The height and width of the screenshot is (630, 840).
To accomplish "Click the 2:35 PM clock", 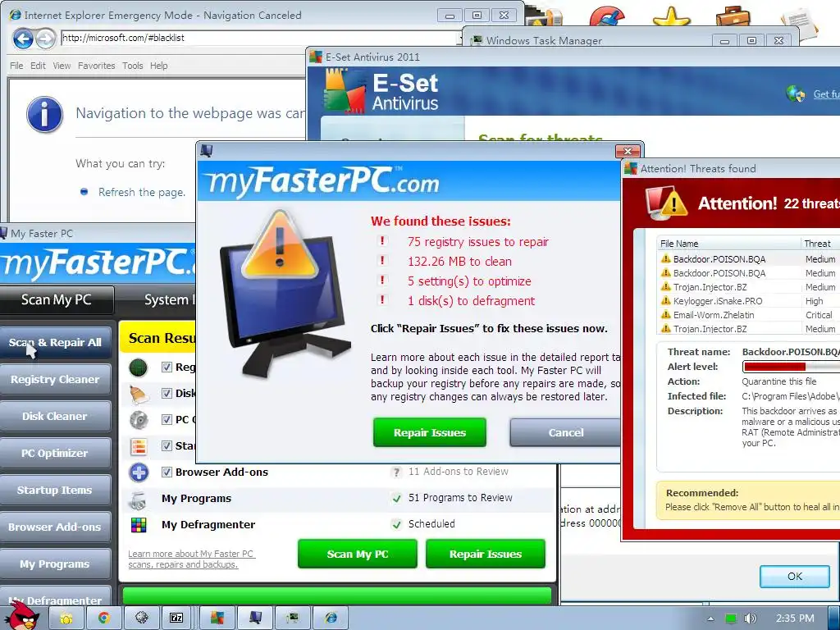I will point(795,619).
